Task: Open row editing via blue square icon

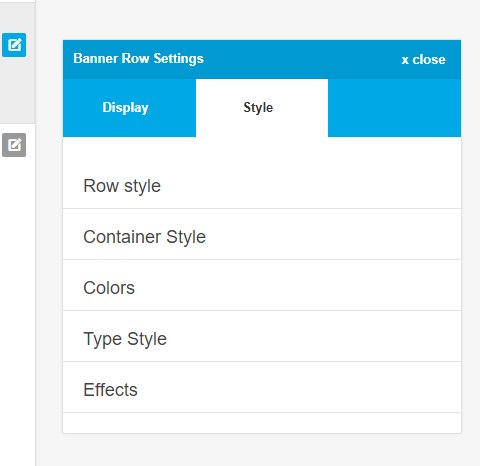Action: click(14, 45)
